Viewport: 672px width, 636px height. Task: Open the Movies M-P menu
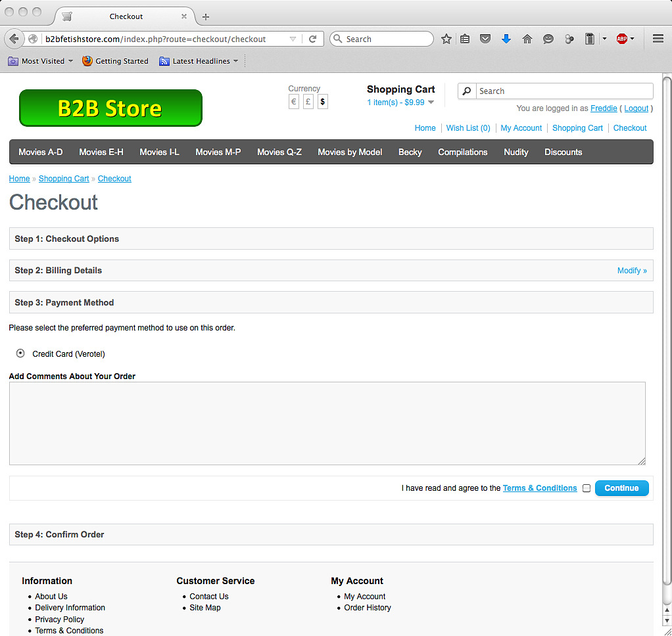(x=218, y=152)
